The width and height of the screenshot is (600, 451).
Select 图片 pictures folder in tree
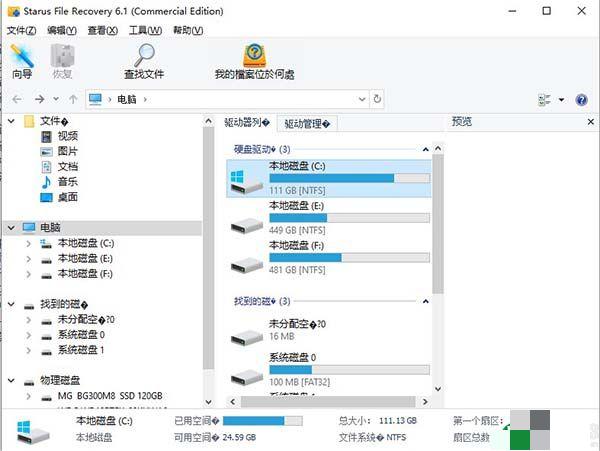point(67,151)
